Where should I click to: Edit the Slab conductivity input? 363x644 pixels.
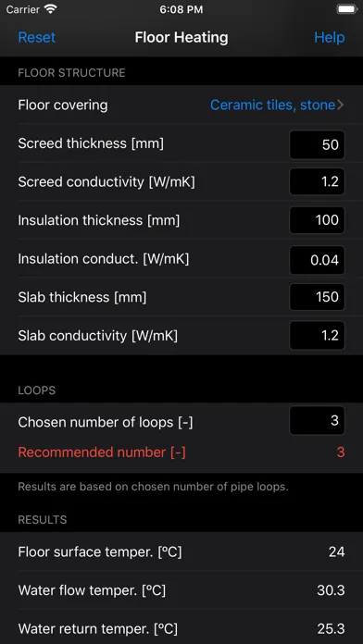coord(317,336)
